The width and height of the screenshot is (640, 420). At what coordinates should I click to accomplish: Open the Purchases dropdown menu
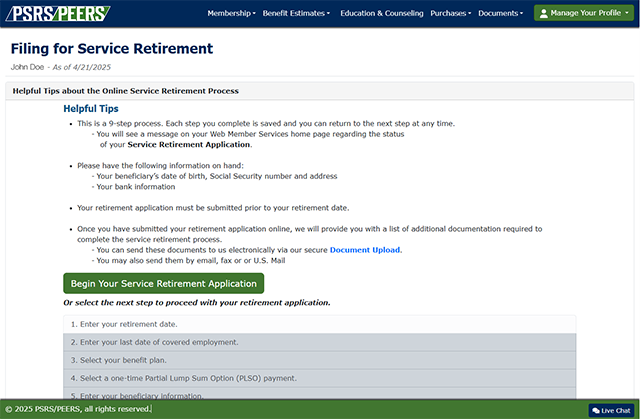coord(451,13)
